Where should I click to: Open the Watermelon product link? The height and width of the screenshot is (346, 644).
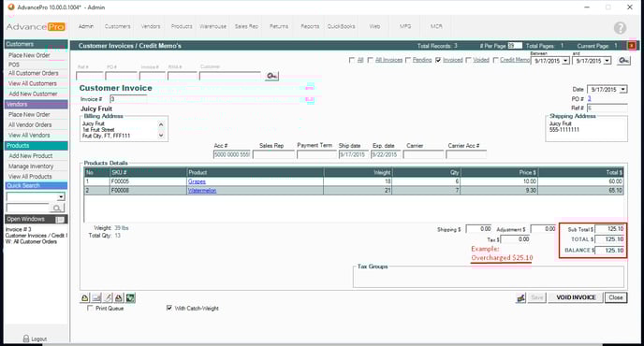coord(202,191)
